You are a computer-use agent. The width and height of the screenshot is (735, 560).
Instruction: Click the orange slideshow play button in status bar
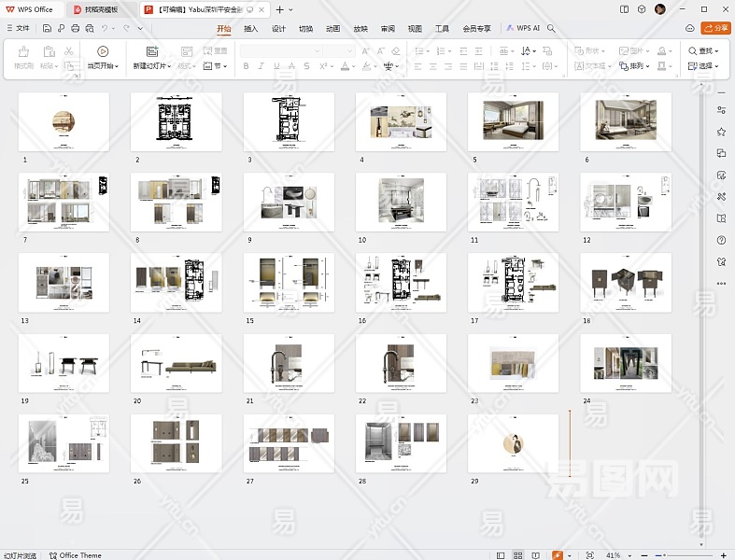pyautogui.click(x=558, y=555)
